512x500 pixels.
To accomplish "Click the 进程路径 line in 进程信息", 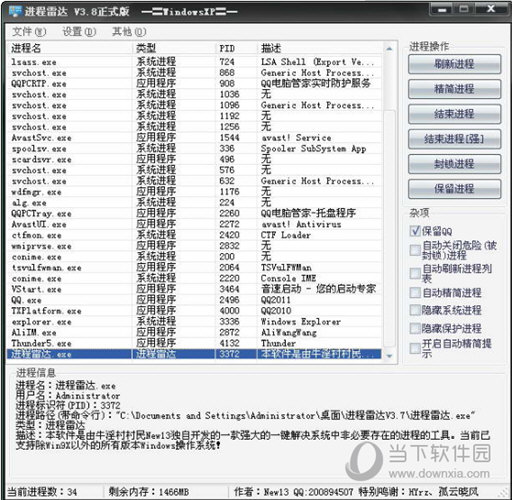I will 245,416.
